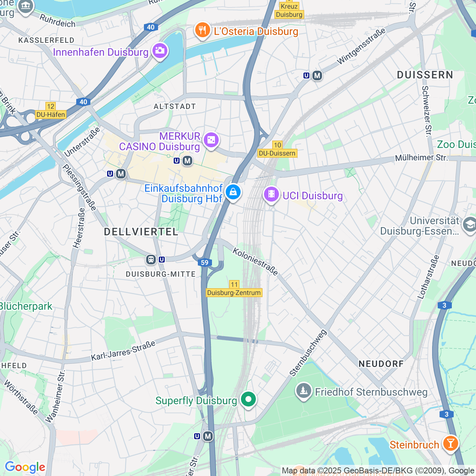Screen dimensions: 476x476
Task: Click the Zoo Duisburg label
Action: click(456, 144)
